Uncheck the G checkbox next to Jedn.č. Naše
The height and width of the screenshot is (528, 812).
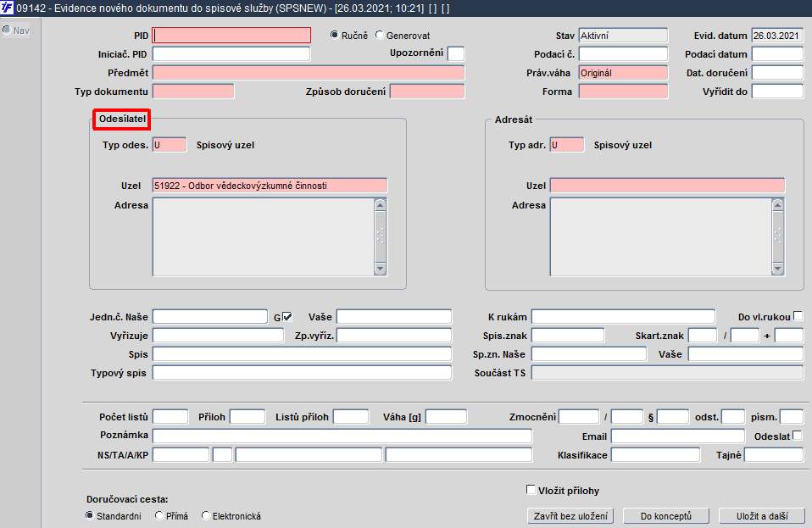pyautogui.click(x=287, y=316)
